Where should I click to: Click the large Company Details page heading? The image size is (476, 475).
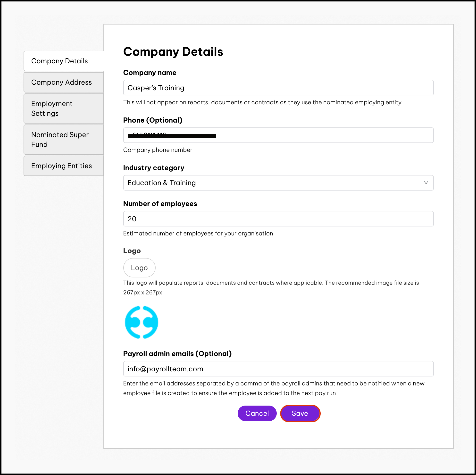click(173, 52)
